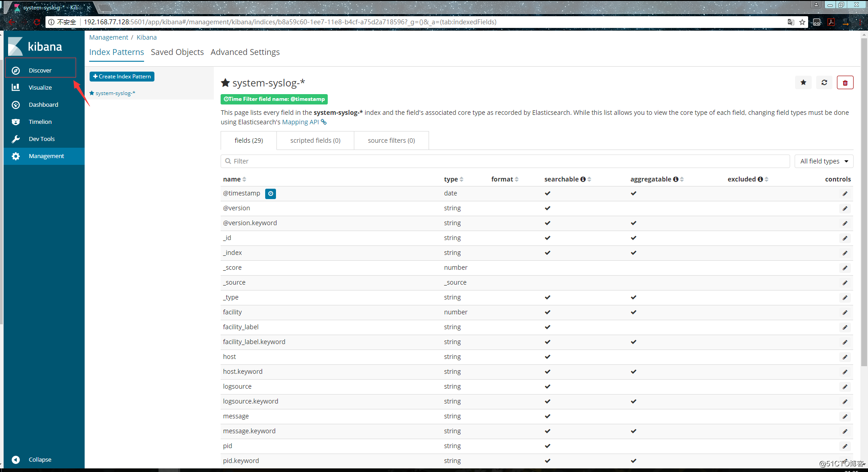Set system-syslog-* as default index star button
Image resolution: width=868 pixels, height=472 pixels.
point(803,82)
